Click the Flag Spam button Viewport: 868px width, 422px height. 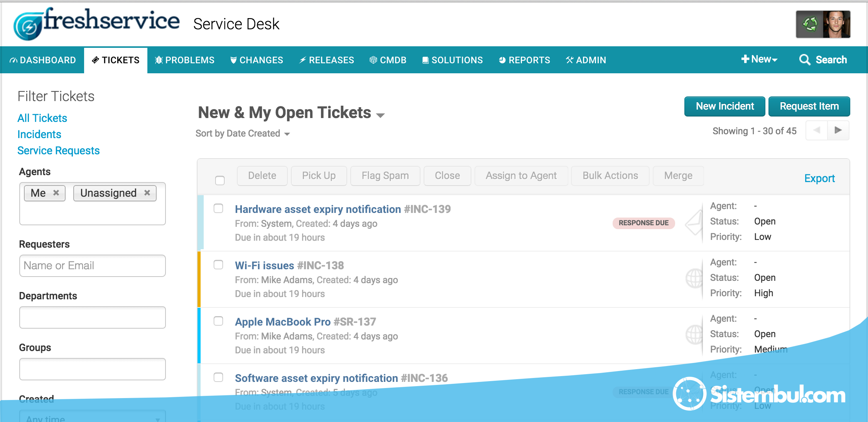[385, 176]
